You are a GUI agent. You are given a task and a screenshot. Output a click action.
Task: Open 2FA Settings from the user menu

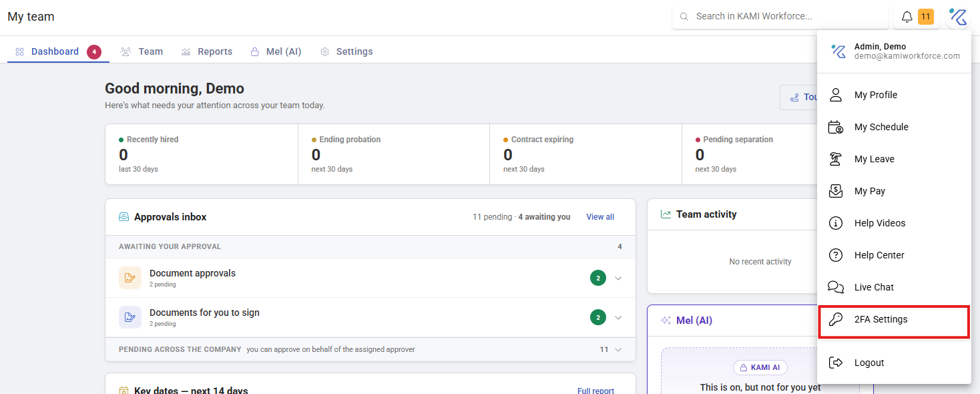point(894,320)
